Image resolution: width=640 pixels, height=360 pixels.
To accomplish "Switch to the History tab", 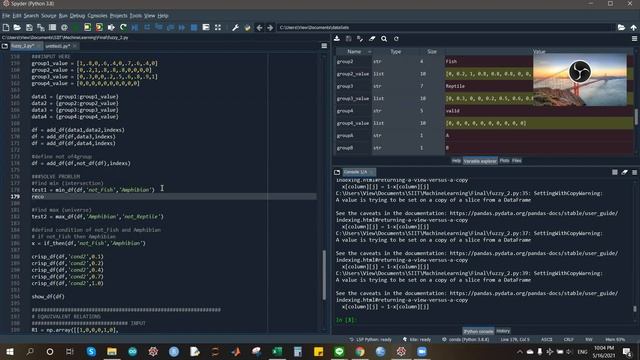I will pyautogui.click(x=503, y=331).
